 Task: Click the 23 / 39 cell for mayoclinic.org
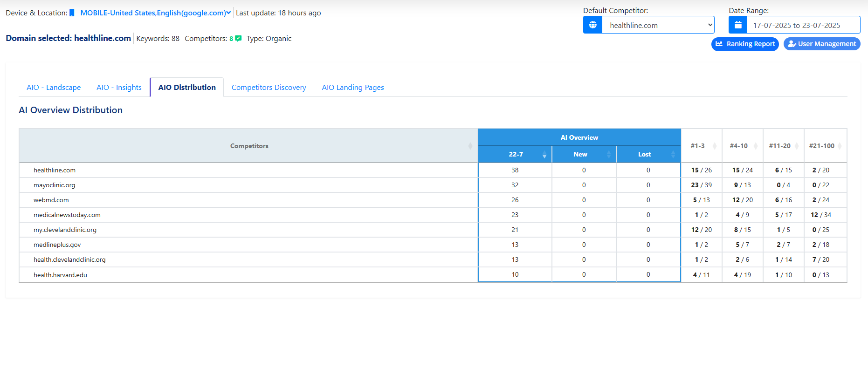[x=702, y=185]
